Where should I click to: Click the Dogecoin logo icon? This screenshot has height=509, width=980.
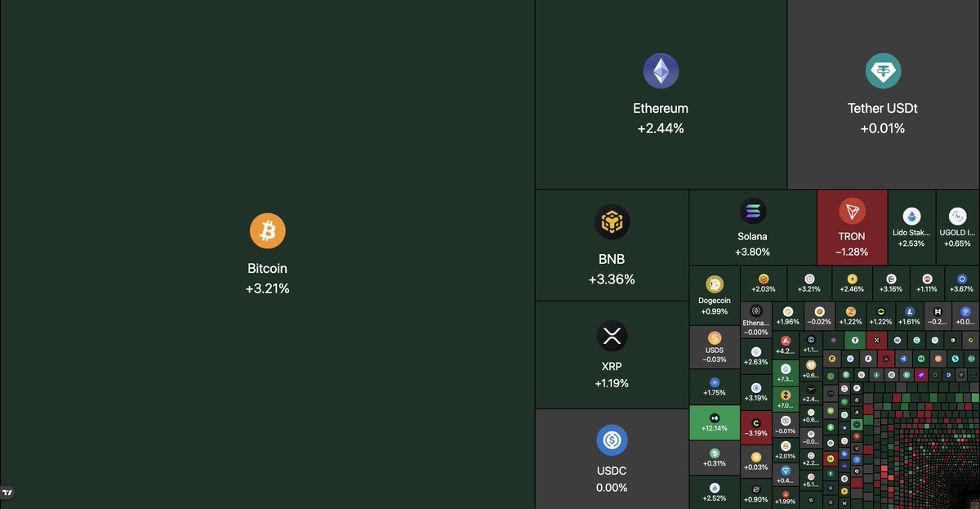(x=714, y=284)
